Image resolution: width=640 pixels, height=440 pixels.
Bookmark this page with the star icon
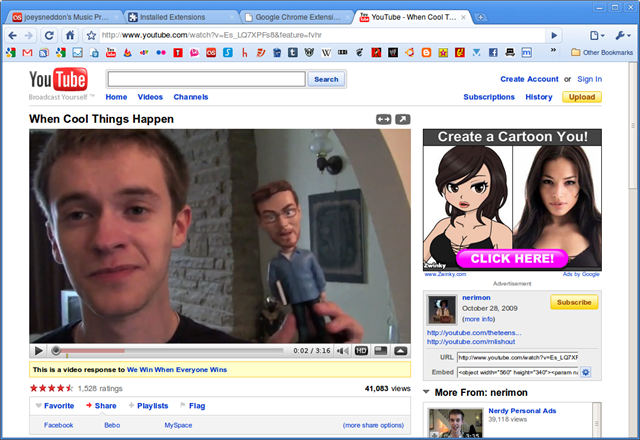pyautogui.click(x=91, y=36)
